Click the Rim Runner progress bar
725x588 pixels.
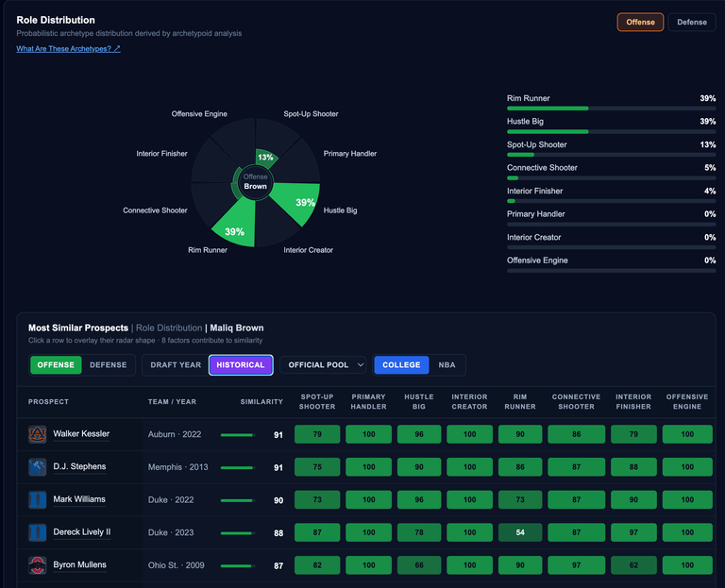[612, 109]
